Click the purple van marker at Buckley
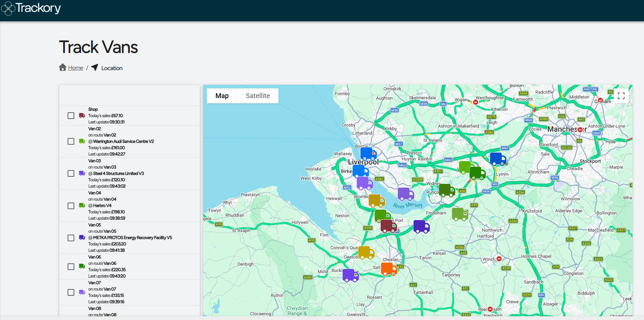This screenshot has width=644, height=320. [x=351, y=275]
